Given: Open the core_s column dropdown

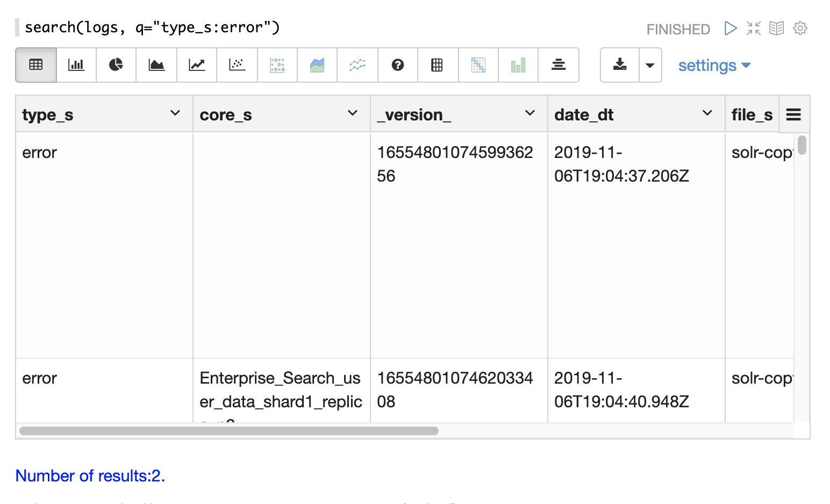Looking at the screenshot, I should coord(352,113).
